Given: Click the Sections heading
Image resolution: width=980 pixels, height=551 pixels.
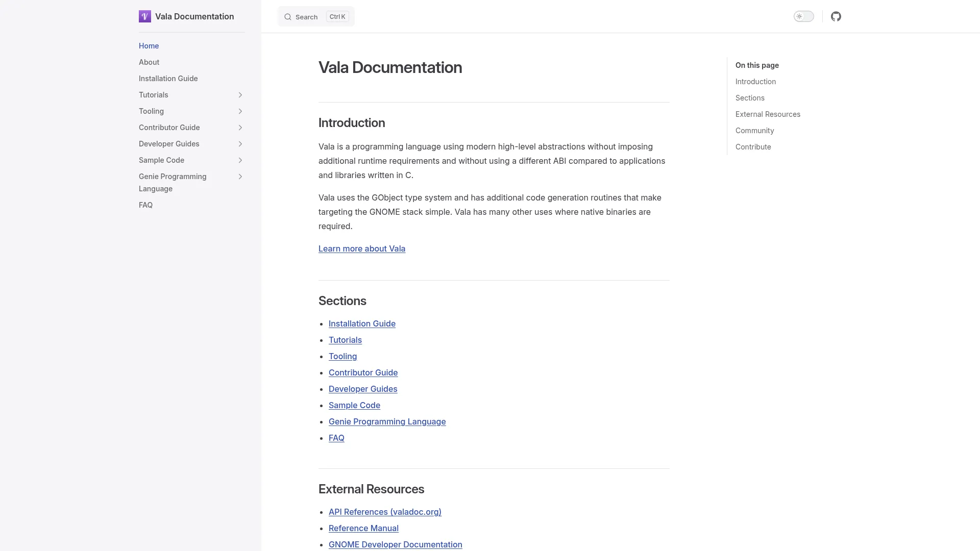Looking at the screenshot, I should click(342, 301).
